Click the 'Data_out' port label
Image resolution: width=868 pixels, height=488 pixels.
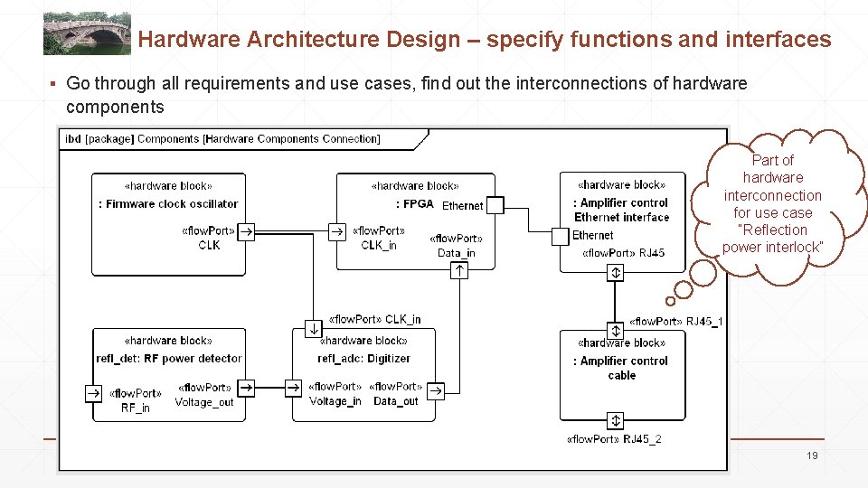point(396,401)
